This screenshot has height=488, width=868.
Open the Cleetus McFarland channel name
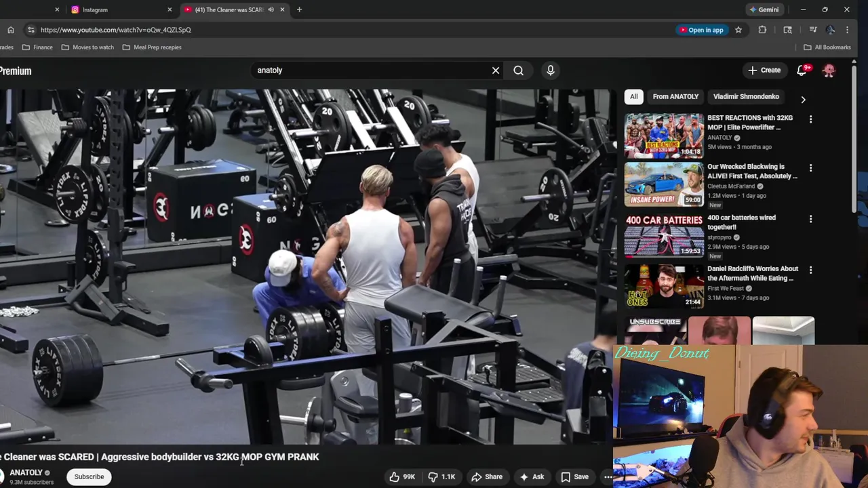tap(731, 186)
